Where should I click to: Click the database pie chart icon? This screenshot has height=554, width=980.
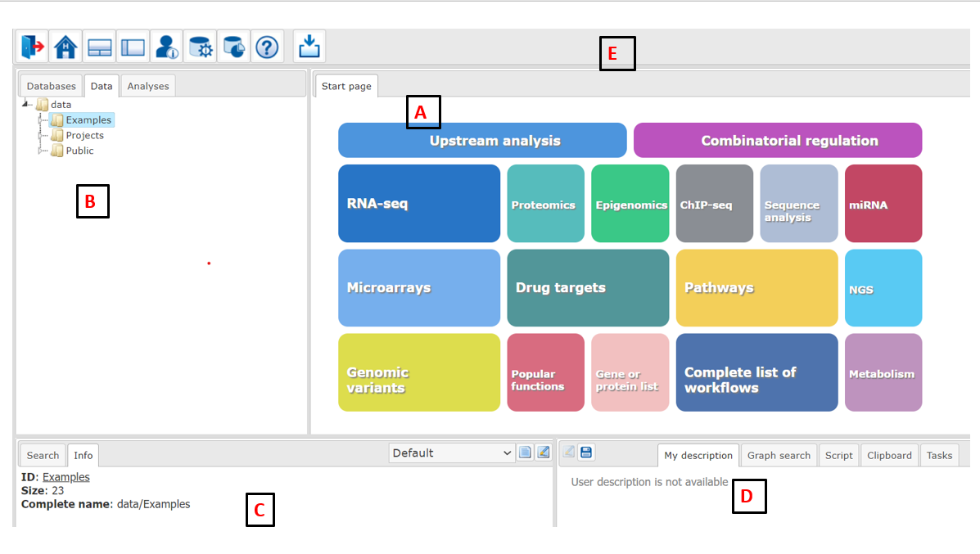(x=234, y=46)
